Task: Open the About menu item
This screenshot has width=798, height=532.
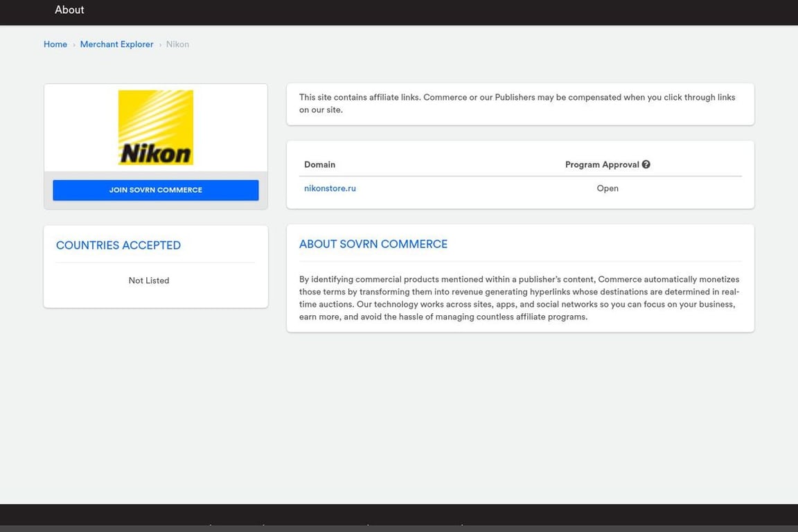Action: click(x=69, y=10)
